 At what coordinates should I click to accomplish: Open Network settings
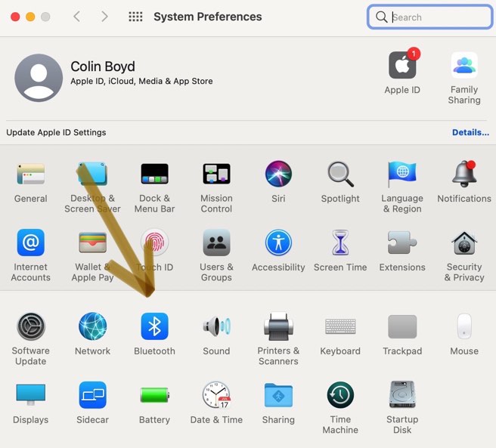92,327
